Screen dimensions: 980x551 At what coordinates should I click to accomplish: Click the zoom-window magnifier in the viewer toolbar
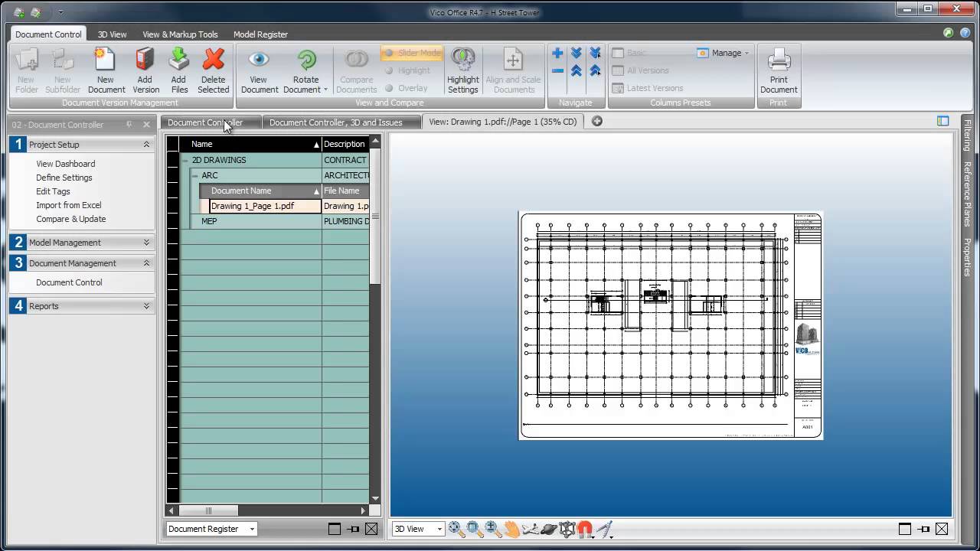[475, 529]
